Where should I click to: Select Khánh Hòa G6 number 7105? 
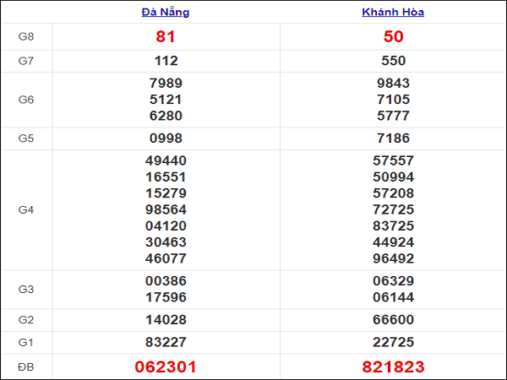click(x=393, y=100)
